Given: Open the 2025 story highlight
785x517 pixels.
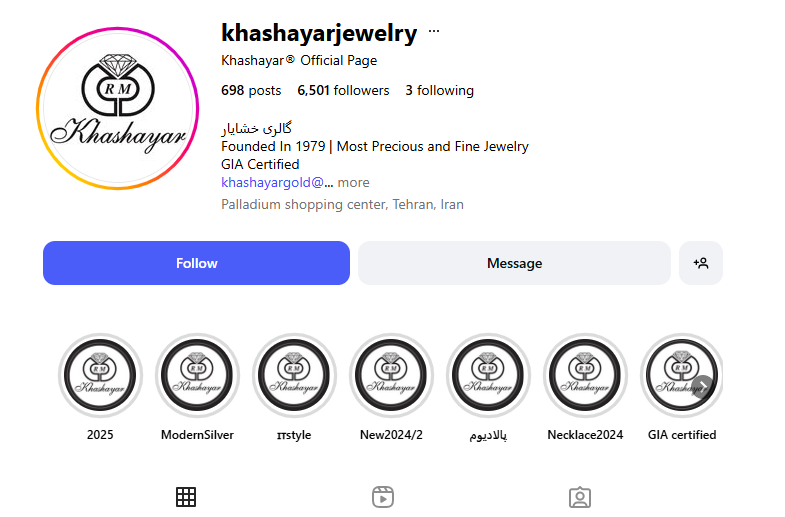Looking at the screenshot, I should (x=100, y=375).
